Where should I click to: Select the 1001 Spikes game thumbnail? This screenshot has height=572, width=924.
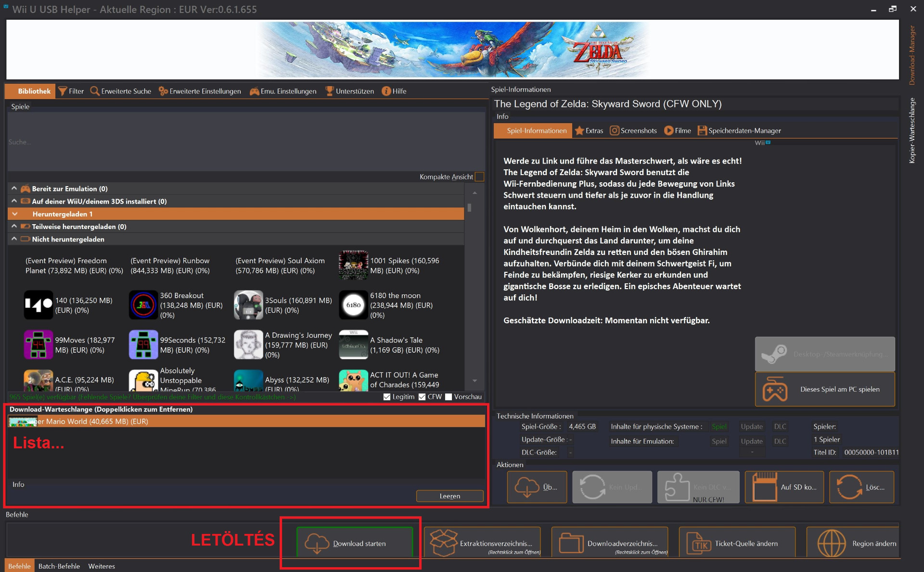click(x=354, y=265)
